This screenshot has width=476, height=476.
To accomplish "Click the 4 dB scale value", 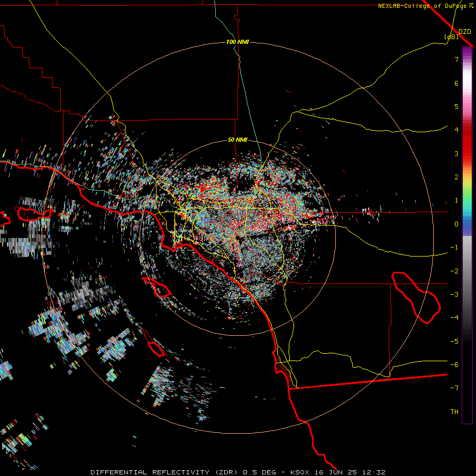I will click(456, 130).
